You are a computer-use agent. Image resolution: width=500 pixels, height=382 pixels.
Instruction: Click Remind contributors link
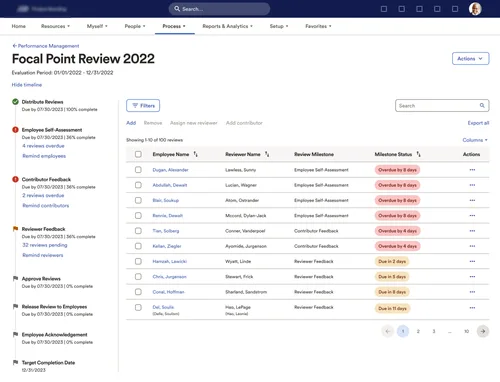(x=46, y=205)
